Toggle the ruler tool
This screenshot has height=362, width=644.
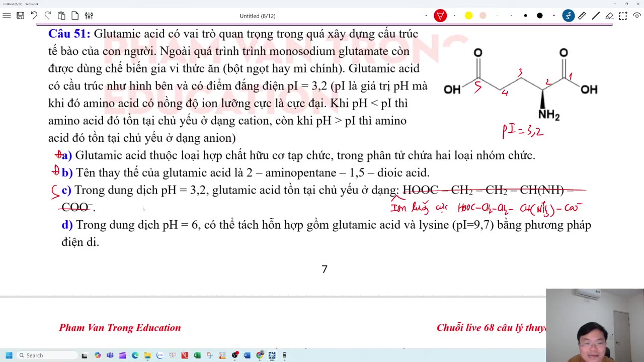coord(582,16)
